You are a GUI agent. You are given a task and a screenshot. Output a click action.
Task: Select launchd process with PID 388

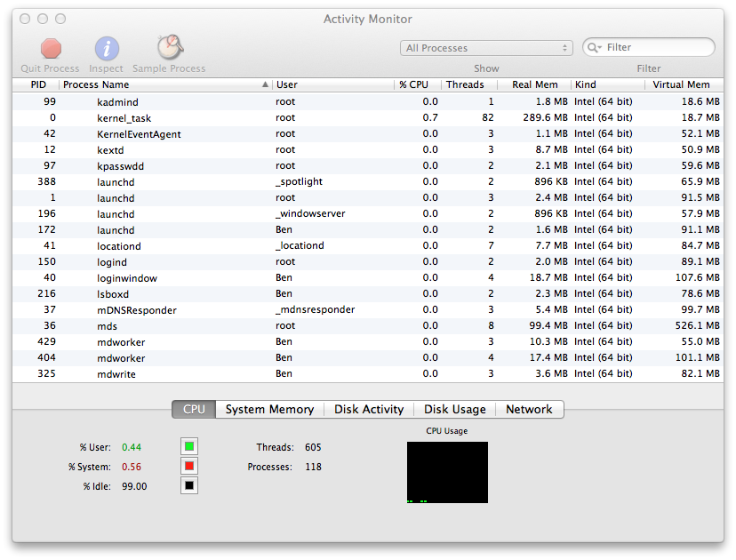click(368, 181)
